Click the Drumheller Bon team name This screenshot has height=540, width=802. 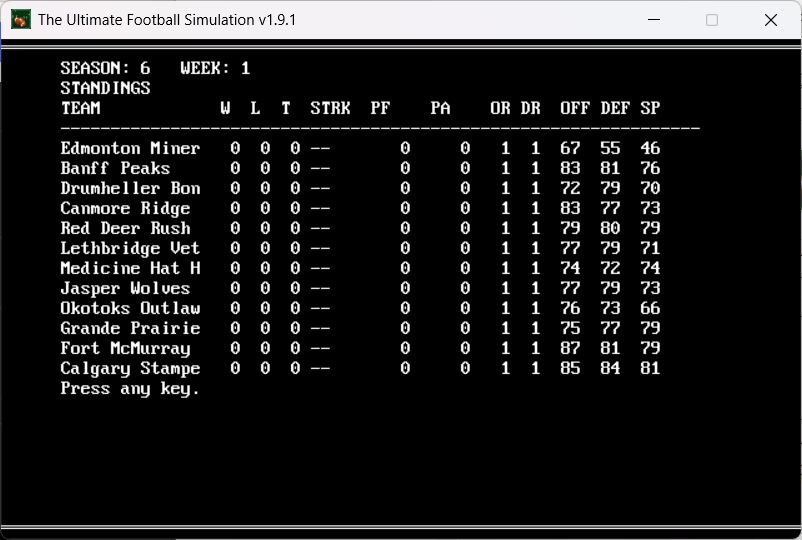pos(130,188)
